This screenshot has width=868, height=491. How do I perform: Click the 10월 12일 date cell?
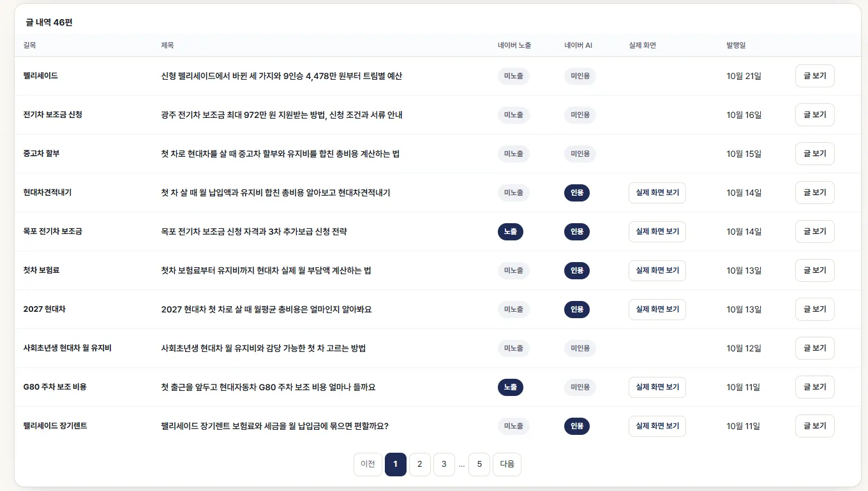click(744, 348)
